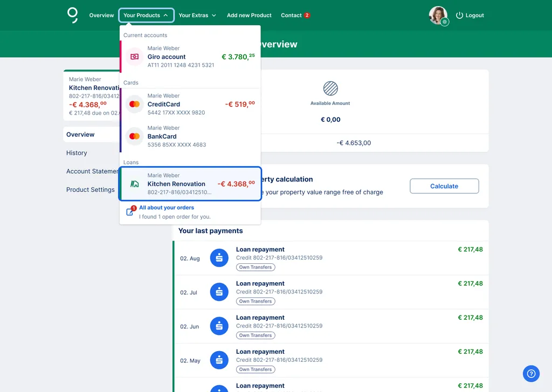552x392 pixels.
Task: Expand the Your Extras dropdown
Action: coord(197,15)
